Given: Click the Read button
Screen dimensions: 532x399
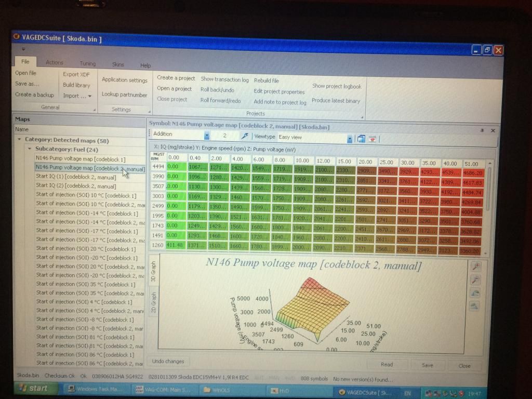Looking at the screenshot, I should pyautogui.click(x=387, y=364).
